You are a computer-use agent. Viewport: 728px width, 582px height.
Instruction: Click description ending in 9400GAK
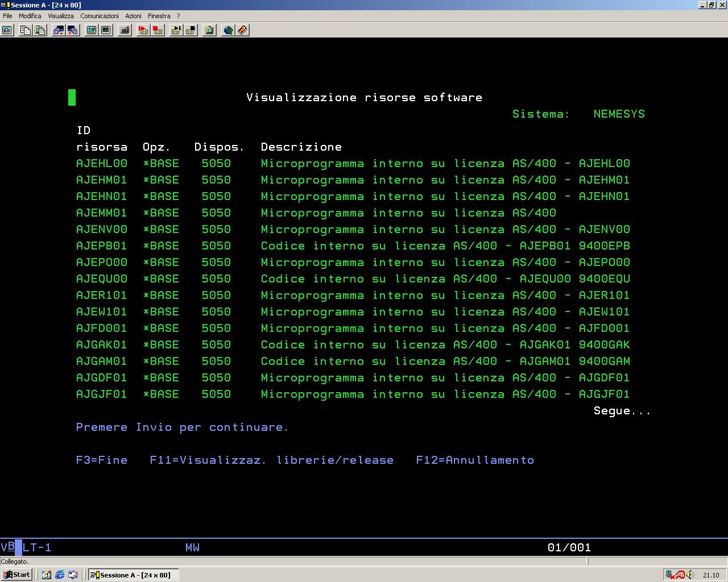point(445,344)
